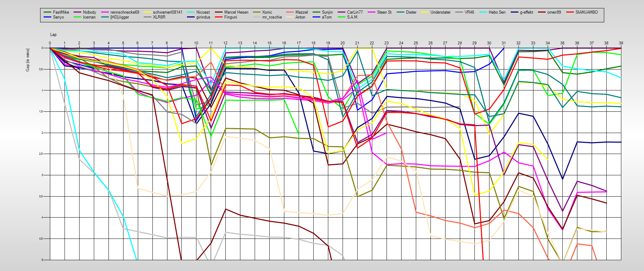
Task: Click the Hebo Sen legend label
Action: tap(497, 12)
